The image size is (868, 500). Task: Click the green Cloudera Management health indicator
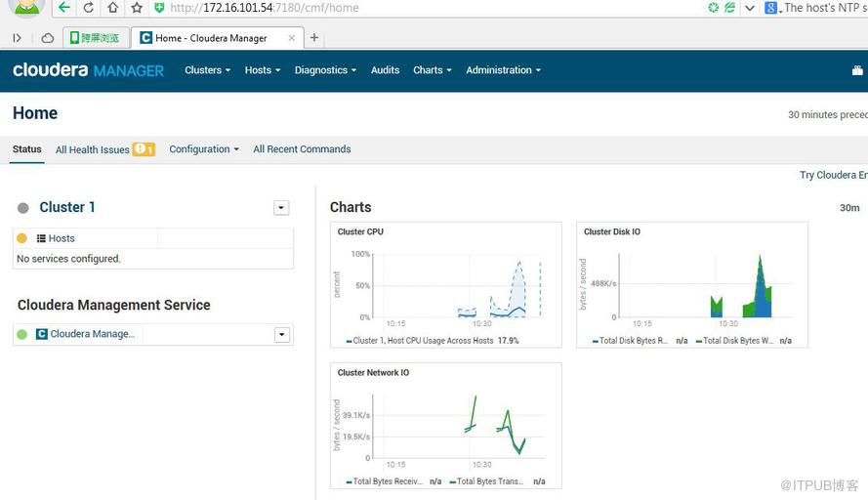[22, 334]
